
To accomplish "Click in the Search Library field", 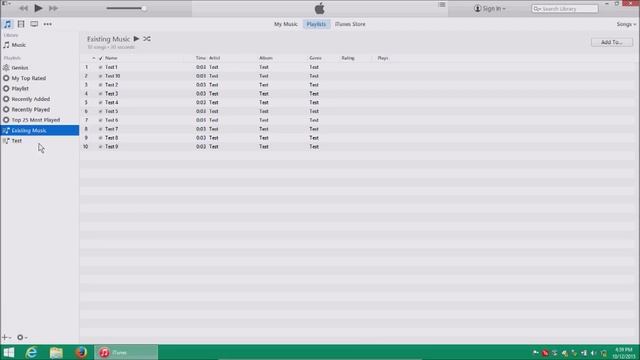I will coord(565,9).
